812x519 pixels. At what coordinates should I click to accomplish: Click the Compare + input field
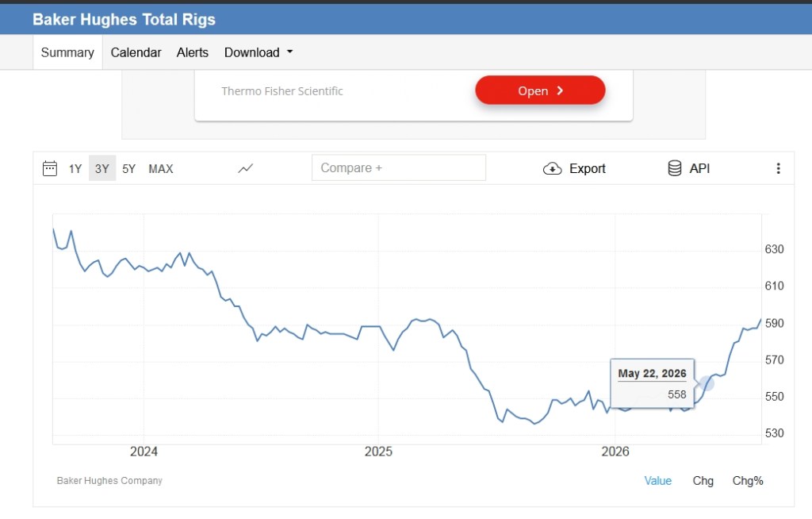click(x=399, y=168)
